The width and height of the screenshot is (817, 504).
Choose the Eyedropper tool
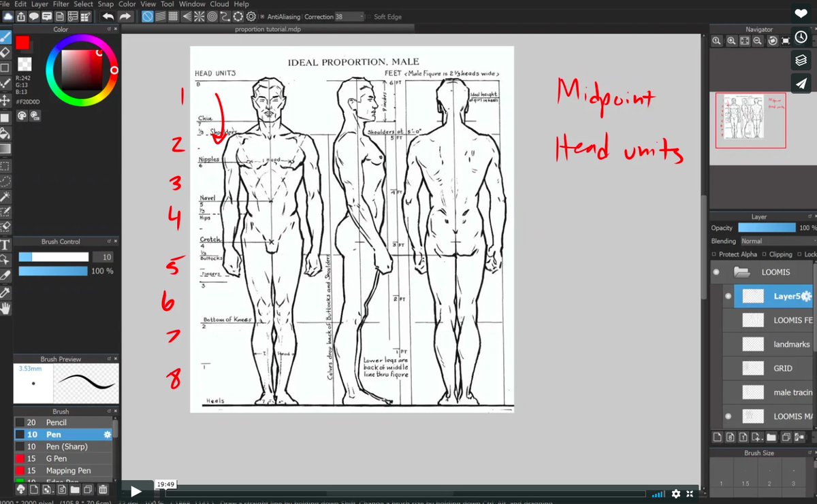(5, 292)
